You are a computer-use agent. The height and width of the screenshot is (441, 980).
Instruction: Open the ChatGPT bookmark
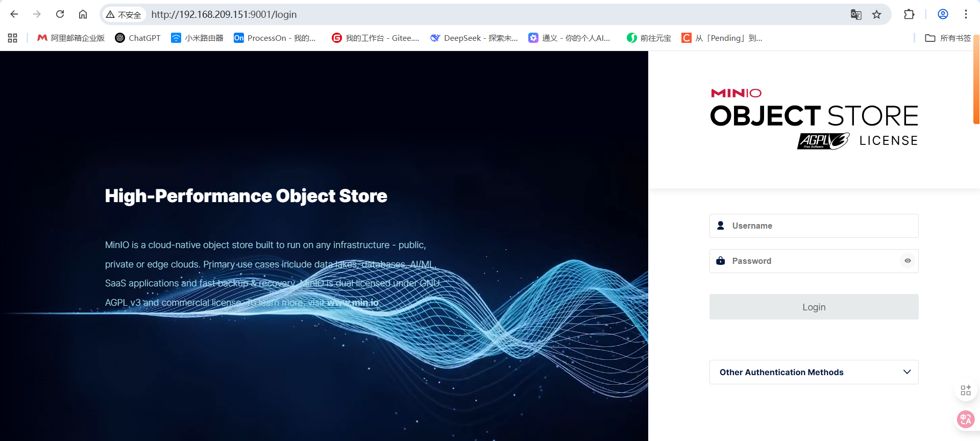pyautogui.click(x=138, y=38)
